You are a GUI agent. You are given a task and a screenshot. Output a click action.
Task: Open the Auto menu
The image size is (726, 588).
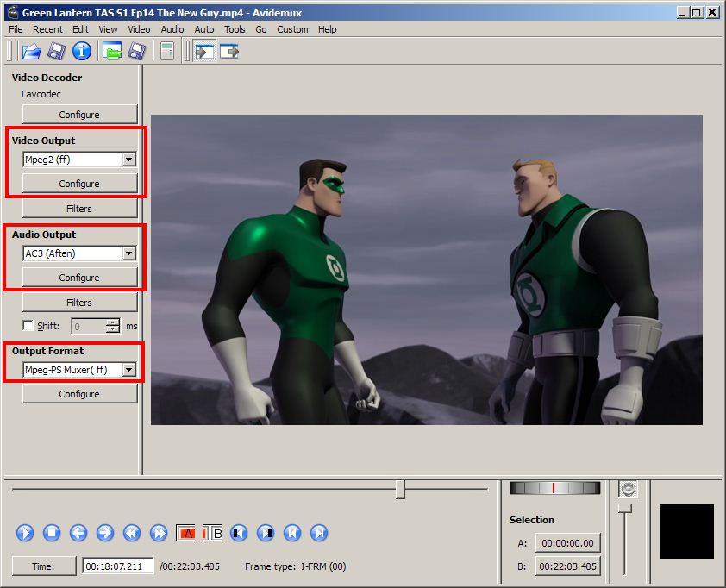204,29
